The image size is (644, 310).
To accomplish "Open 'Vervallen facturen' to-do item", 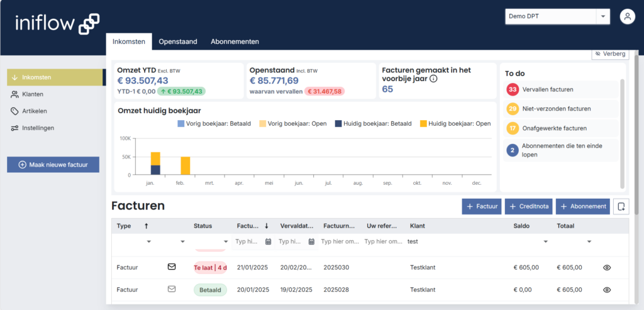I will (x=561, y=89).
